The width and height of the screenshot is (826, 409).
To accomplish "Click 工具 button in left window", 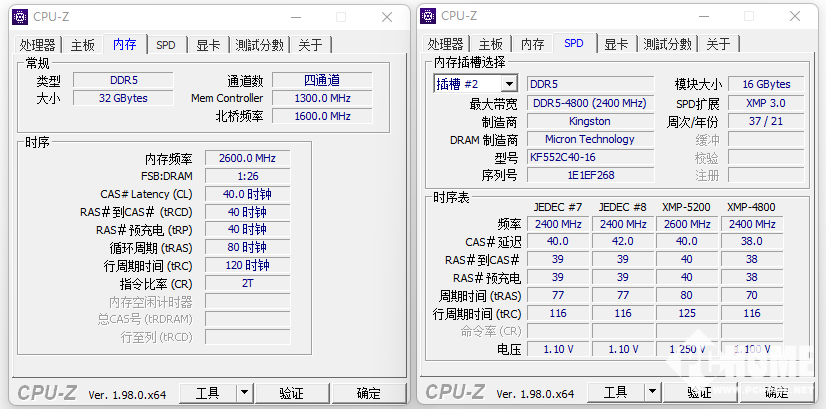I will (208, 393).
